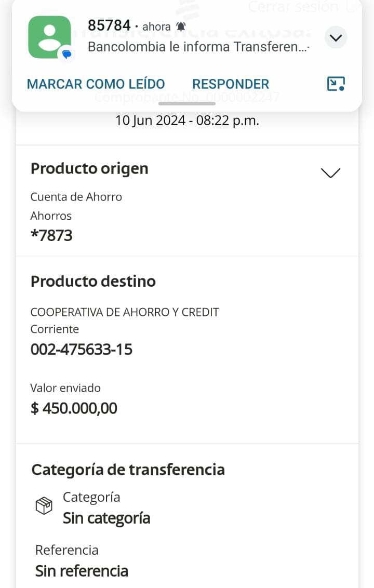Click the bell icon next to ahora
This screenshot has width=374, height=588.
coord(181,26)
